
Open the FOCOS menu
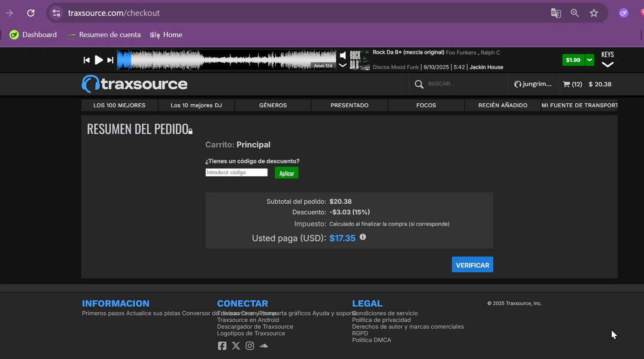[x=426, y=106]
